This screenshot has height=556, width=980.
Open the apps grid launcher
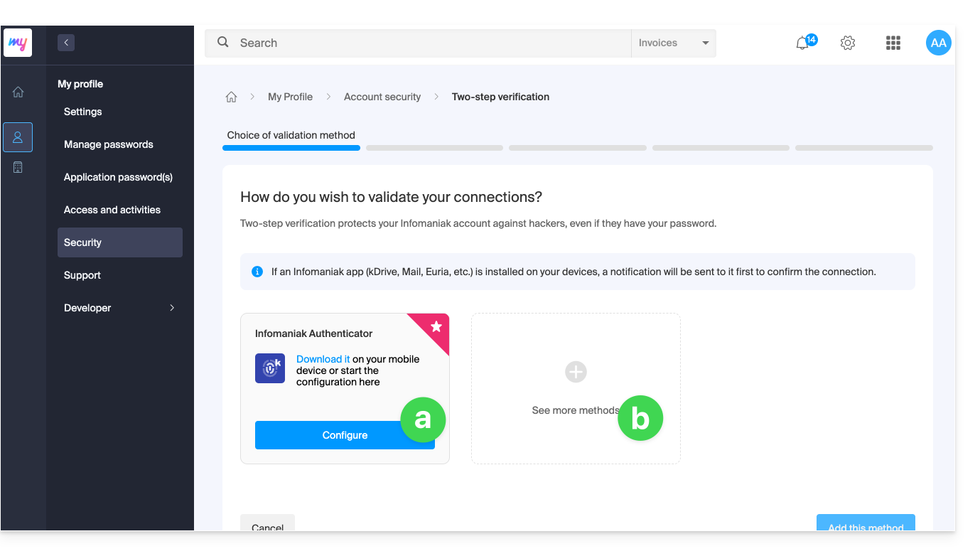(893, 43)
